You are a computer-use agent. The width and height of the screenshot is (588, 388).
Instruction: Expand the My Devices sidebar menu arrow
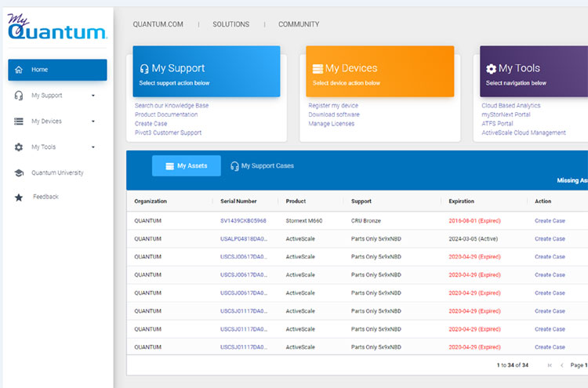pos(93,121)
